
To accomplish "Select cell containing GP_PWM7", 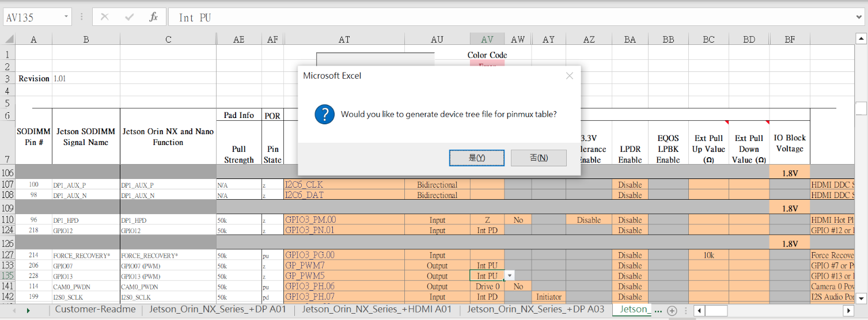I will tap(344, 265).
